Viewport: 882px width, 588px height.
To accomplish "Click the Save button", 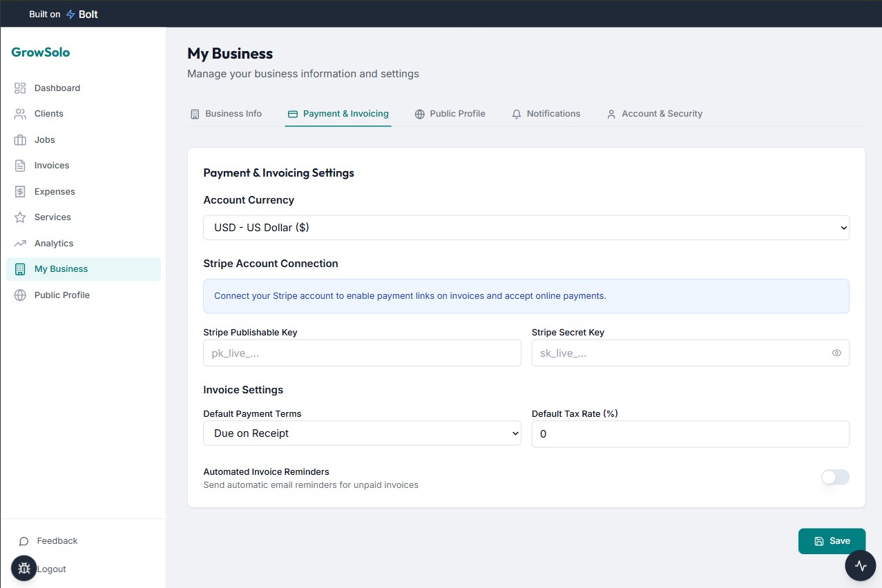I will pos(832,541).
